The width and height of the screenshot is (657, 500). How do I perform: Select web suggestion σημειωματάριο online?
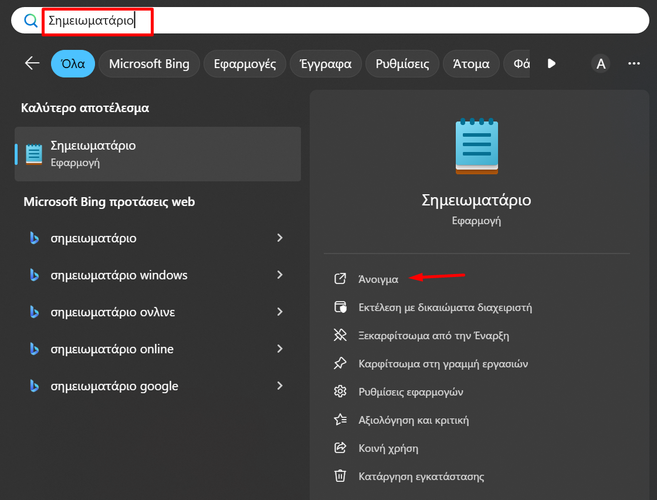[x=158, y=349]
